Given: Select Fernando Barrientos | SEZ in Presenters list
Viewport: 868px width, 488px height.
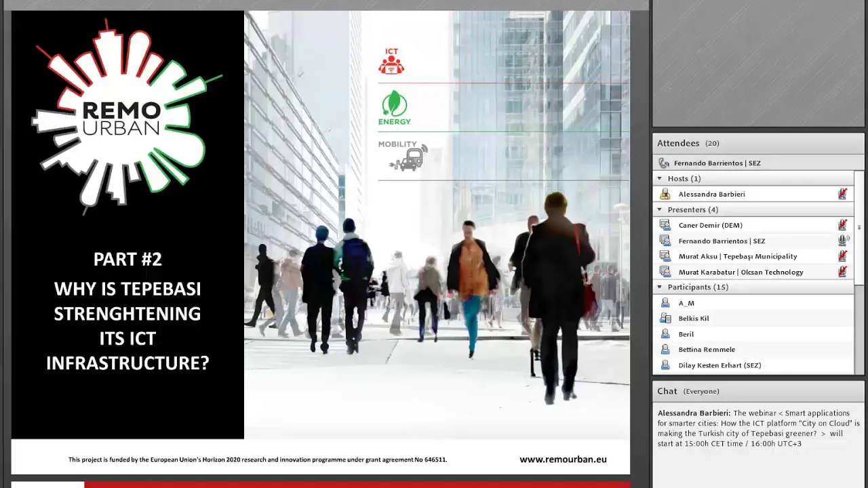Looking at the screenshot, I should tap(722, 241).
